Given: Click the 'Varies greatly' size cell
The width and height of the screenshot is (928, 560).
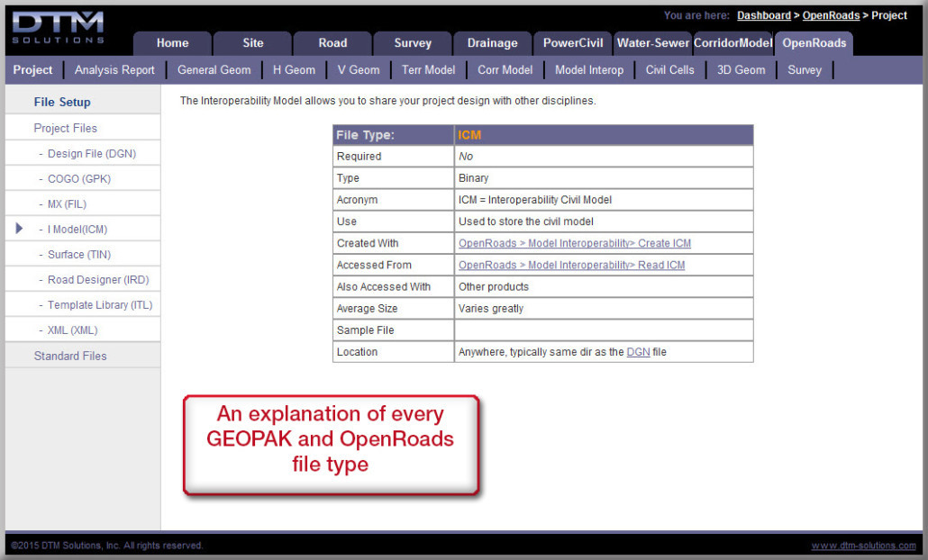Looking at the screenshot, I should click(x=604, y=308).
